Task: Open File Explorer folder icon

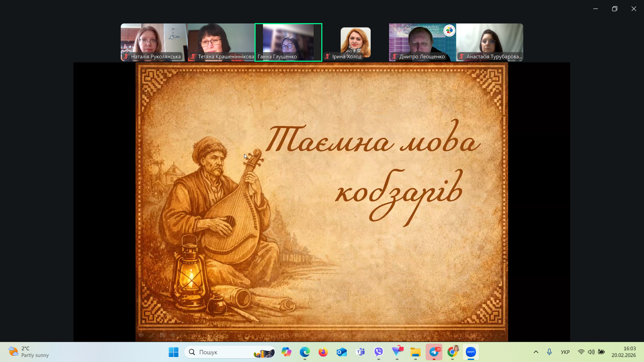Action: pyautogui.click(x=416, y=352)
